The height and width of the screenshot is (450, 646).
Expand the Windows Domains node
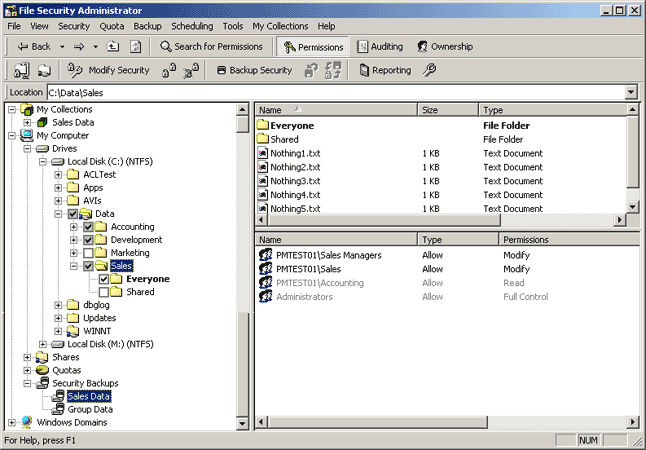tap(12, 422)
